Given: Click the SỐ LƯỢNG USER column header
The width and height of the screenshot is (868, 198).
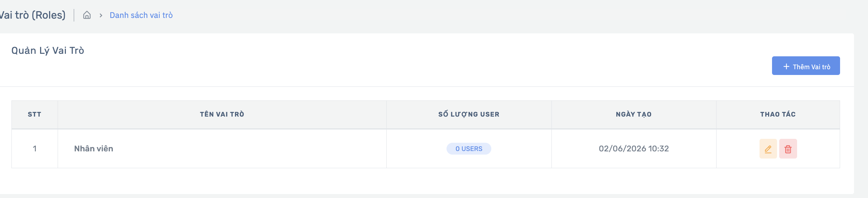Looking at the screenshot, I should pos(469,114).
